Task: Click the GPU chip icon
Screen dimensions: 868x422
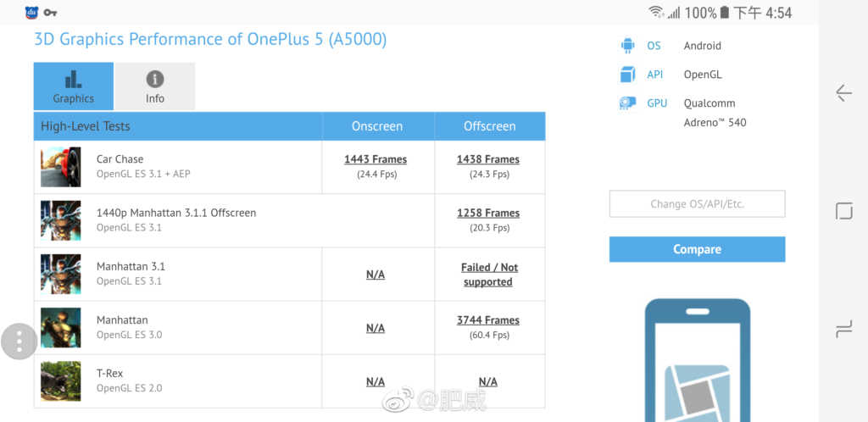Action: [x=628, y=103]
